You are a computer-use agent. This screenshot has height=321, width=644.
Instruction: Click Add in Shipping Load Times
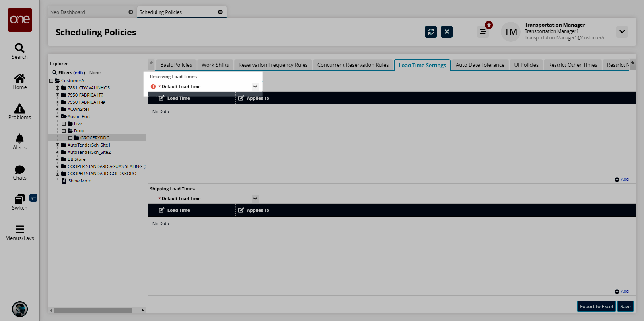pyautogui.click(x=622, y=291)
